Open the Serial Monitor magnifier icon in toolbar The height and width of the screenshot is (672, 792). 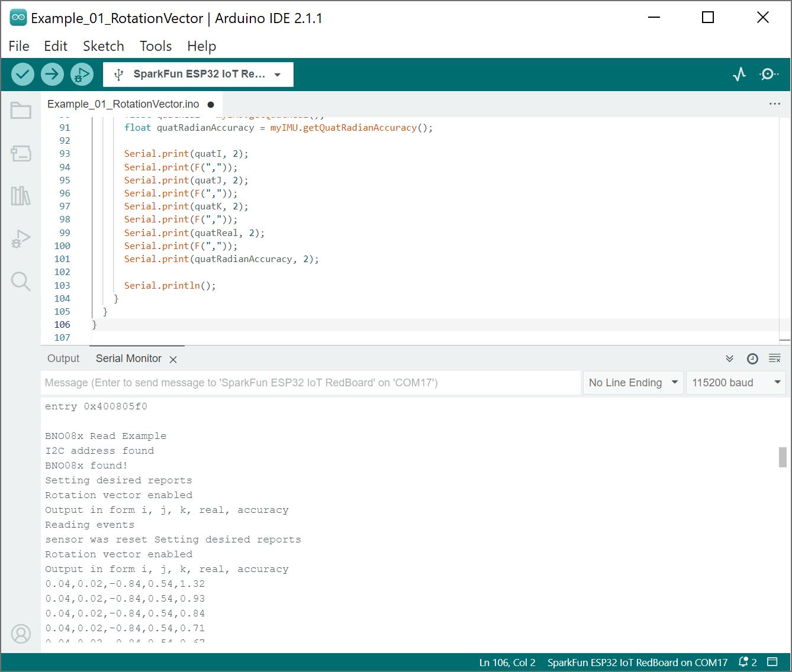[x=768, y=74]
